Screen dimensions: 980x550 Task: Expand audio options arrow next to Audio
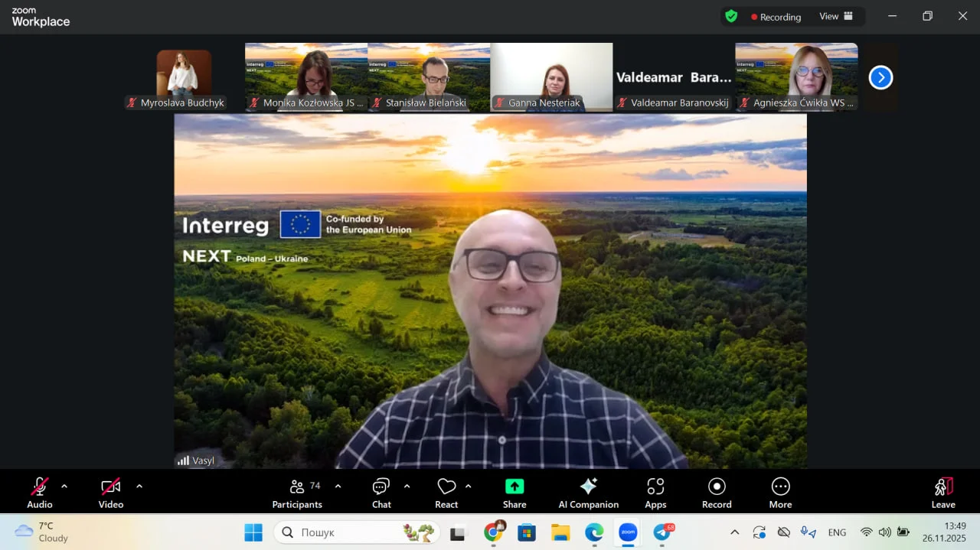point(64,486)
